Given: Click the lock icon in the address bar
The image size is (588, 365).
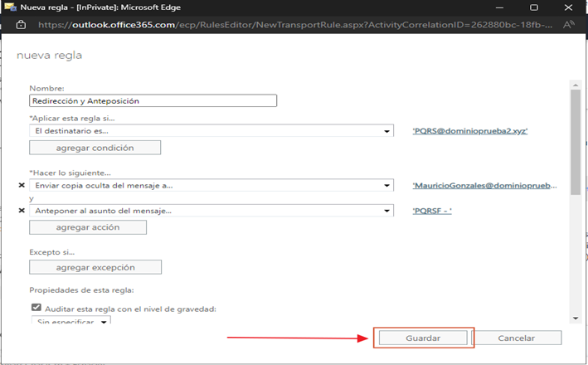Looking at the screenshot, I should pyautogui.click(x=21, y=25).
